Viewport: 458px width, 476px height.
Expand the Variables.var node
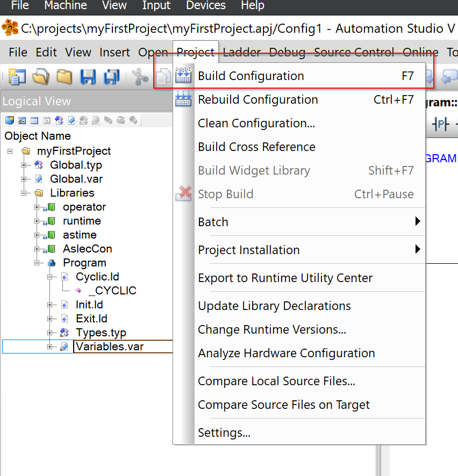[49, 347]
